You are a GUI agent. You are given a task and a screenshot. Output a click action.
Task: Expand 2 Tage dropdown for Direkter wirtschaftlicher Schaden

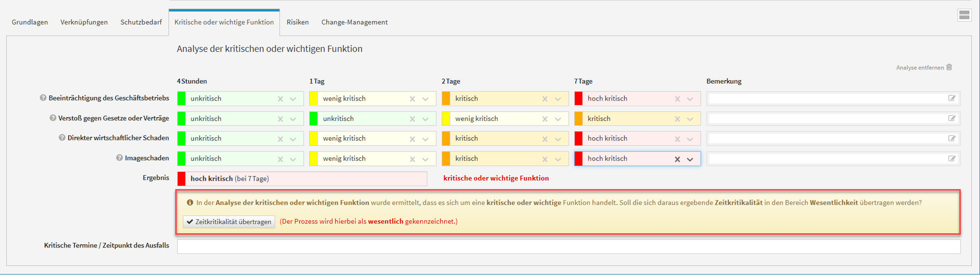click(558, 139)
